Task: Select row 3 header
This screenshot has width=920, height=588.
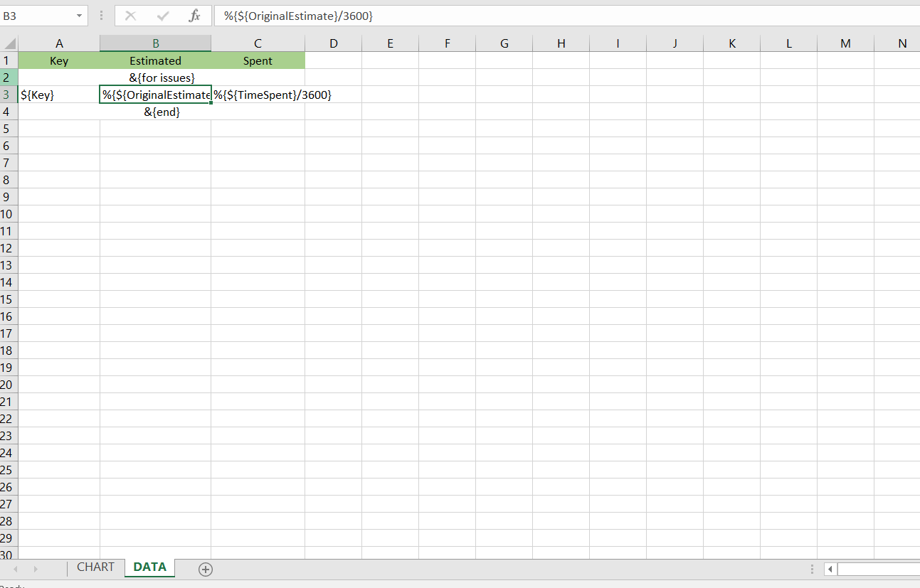Action: pyautogui.click(x=9, y=95)
